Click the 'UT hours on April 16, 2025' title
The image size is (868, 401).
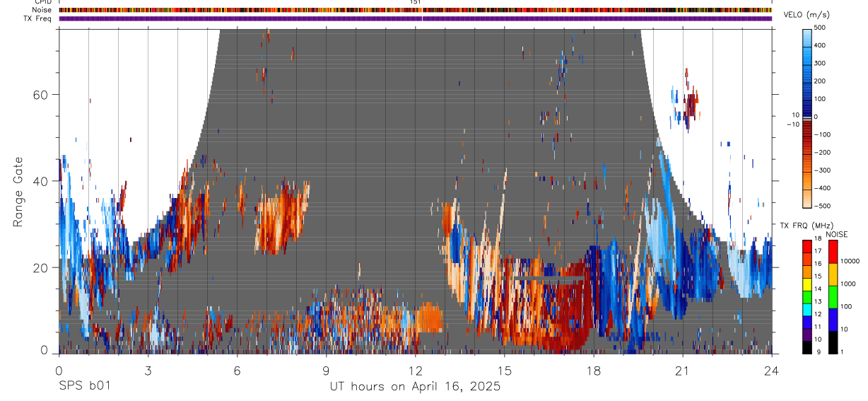pos(415,386)
